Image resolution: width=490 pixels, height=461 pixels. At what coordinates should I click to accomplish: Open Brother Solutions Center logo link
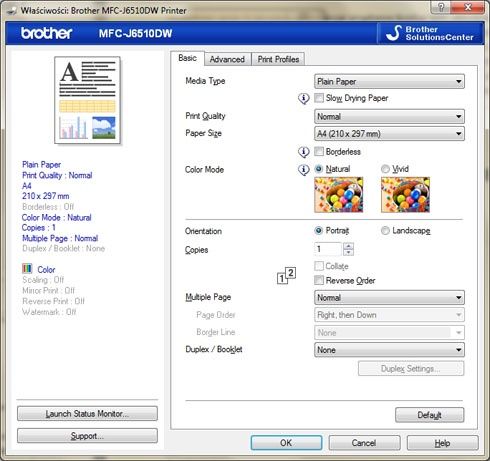point(430,33)
